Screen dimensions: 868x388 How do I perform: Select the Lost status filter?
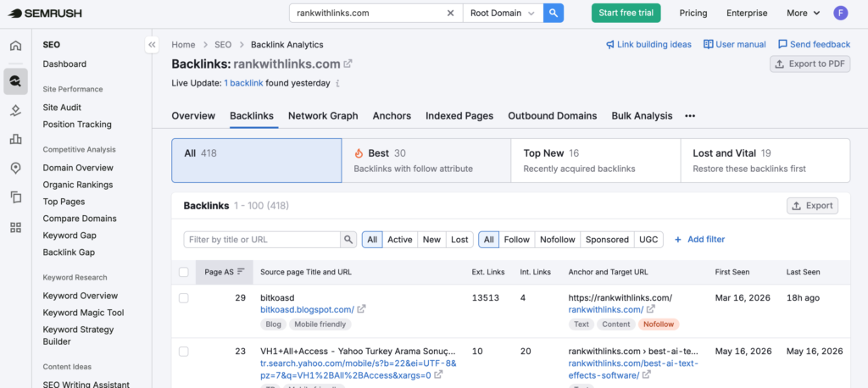(x=459, y=240)
